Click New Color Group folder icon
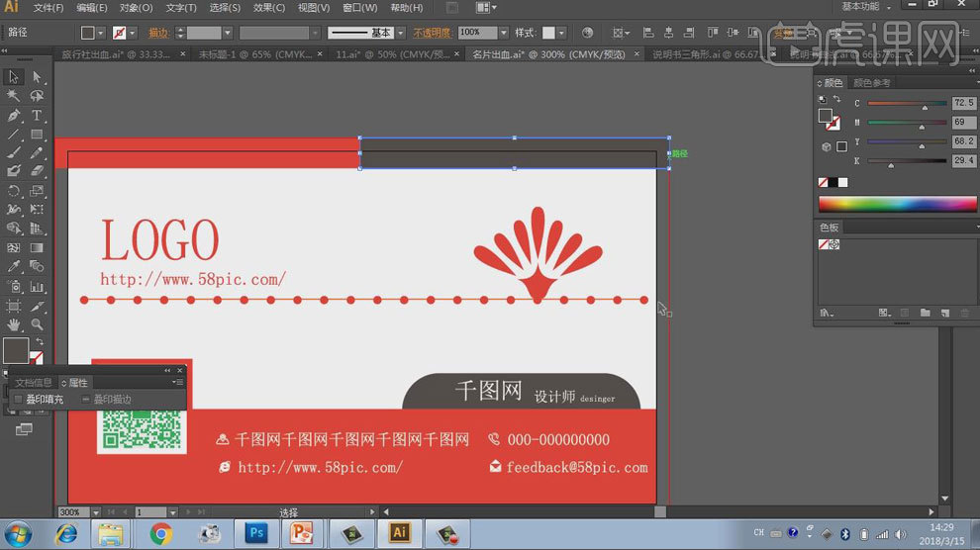 click(x=925, y=313)
